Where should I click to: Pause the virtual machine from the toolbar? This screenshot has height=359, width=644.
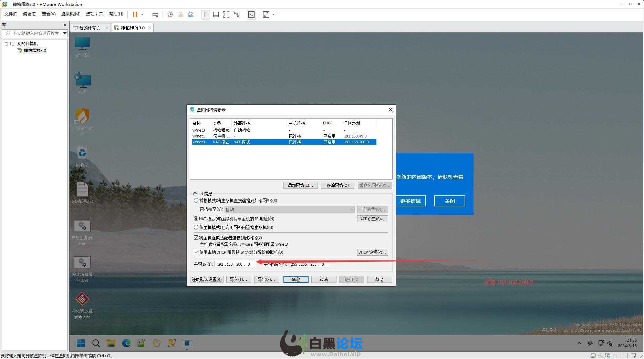[x=135, y=14]
